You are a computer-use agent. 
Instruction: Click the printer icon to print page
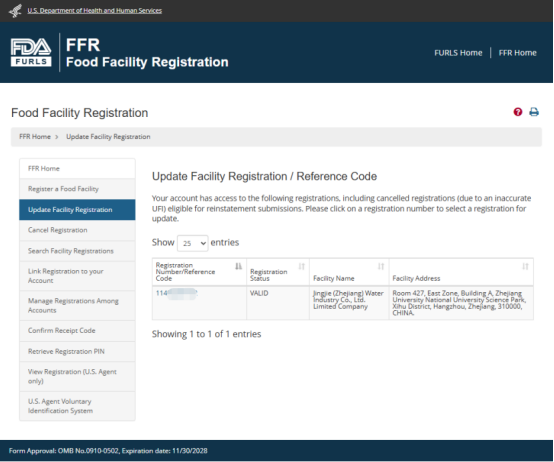click(534, 112)
